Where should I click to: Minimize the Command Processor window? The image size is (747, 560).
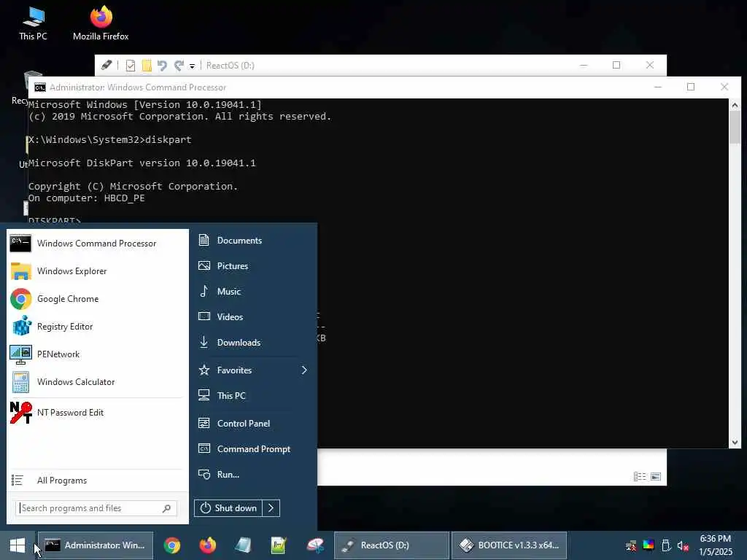(658, 87)
